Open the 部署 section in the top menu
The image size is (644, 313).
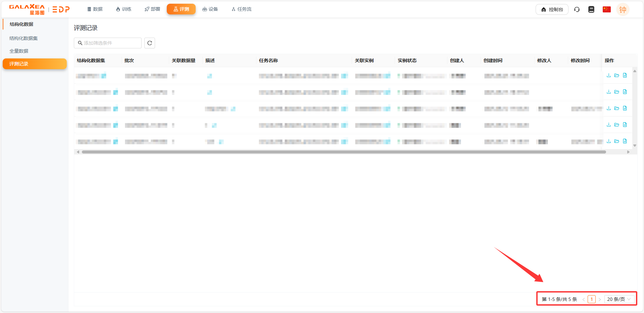152,9
